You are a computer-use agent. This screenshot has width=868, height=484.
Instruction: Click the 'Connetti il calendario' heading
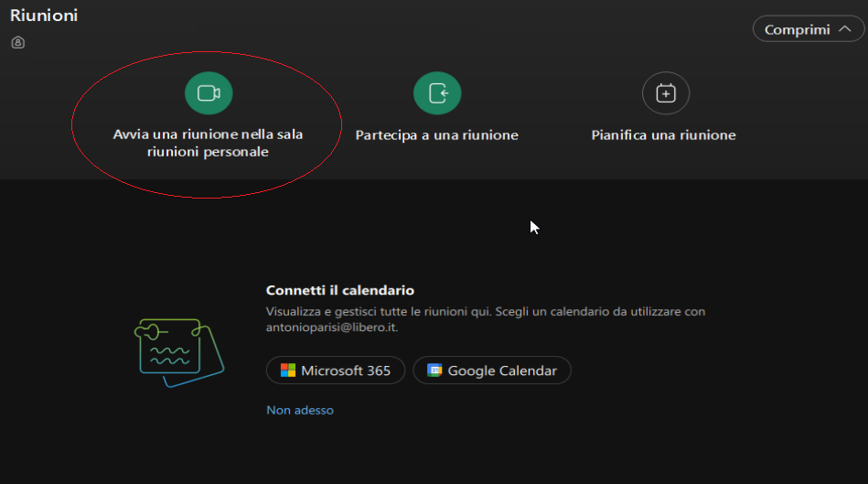340,290
